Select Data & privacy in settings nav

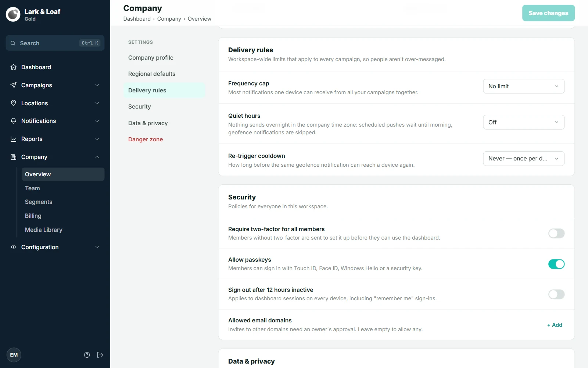click(x=164, y=123)
